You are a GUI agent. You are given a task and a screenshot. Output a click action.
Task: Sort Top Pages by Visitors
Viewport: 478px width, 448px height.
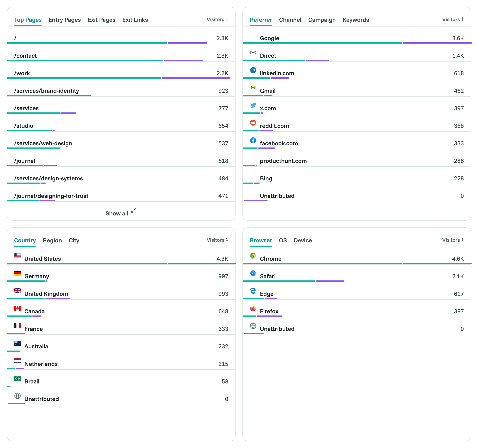pos(217,19)
